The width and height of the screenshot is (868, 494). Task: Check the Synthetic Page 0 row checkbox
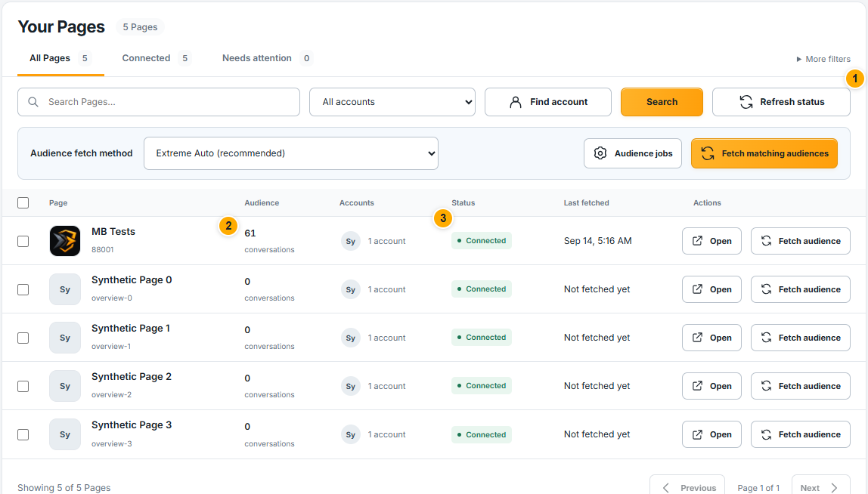click(23, 289)
